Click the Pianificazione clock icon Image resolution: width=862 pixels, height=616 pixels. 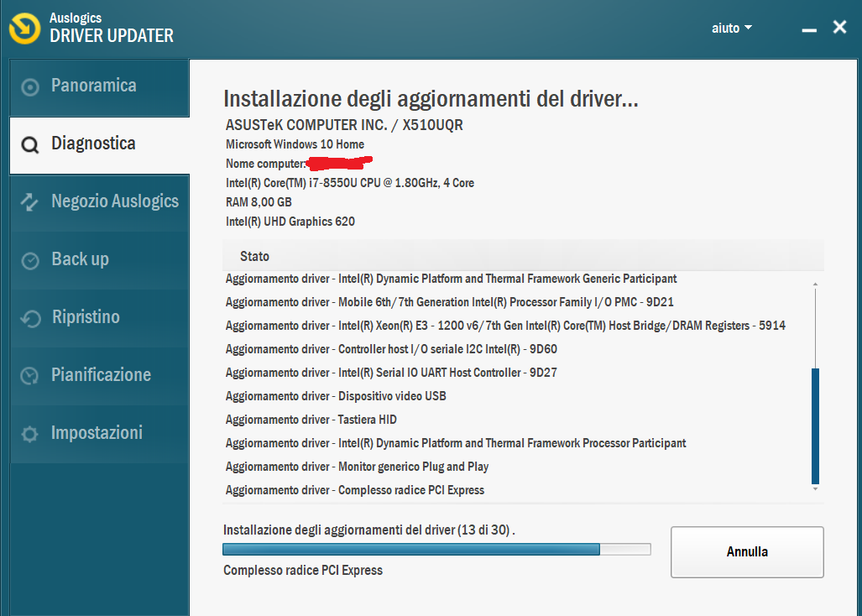pyautogui.click(x=29, y=376)
